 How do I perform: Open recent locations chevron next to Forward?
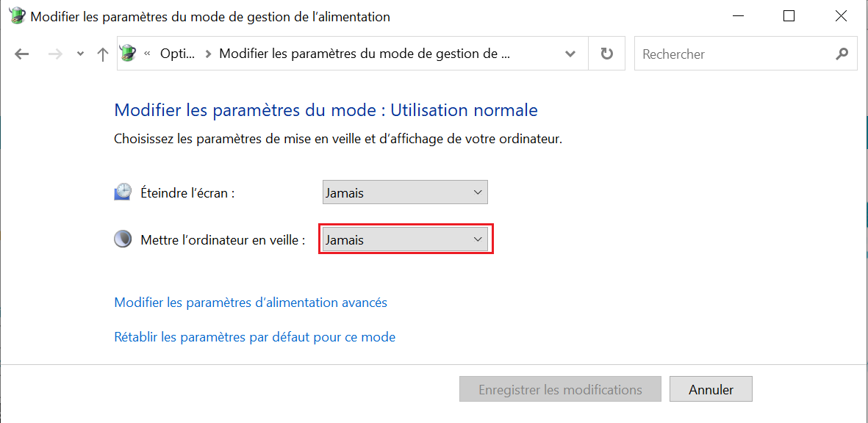point(81,54)
